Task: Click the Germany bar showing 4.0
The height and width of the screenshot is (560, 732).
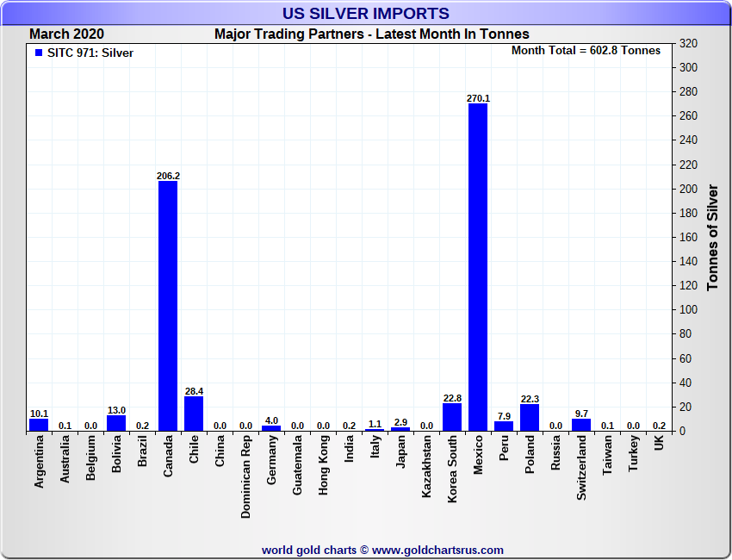Action: [x=271, y=428]
